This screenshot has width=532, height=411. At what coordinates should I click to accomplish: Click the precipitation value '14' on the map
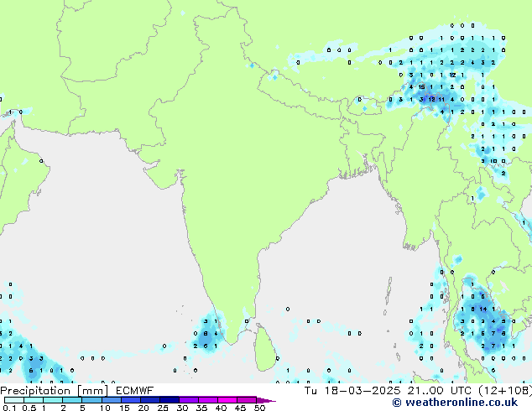pyautogui.click(x=483, y=309)
